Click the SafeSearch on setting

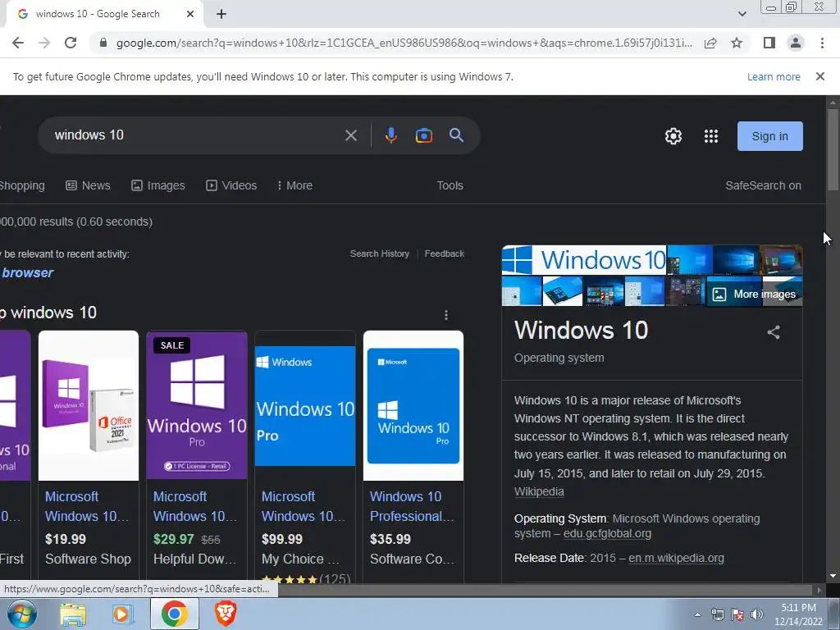tap(763, 185)
